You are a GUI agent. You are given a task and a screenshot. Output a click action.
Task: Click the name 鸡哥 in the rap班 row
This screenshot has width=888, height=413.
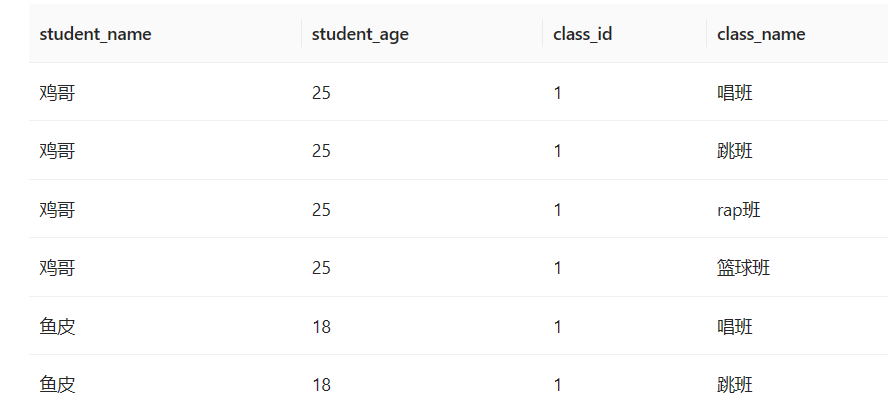57,210
